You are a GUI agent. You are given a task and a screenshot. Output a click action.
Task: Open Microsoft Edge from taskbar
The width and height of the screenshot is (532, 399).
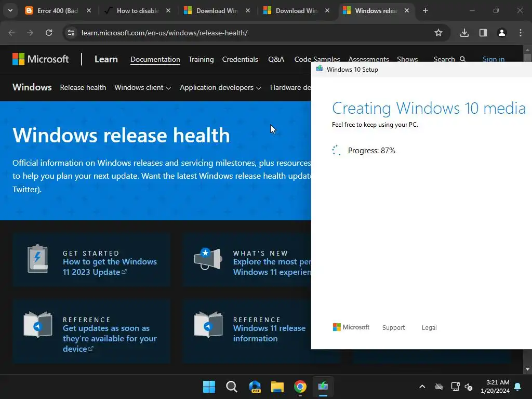[255, 387]
